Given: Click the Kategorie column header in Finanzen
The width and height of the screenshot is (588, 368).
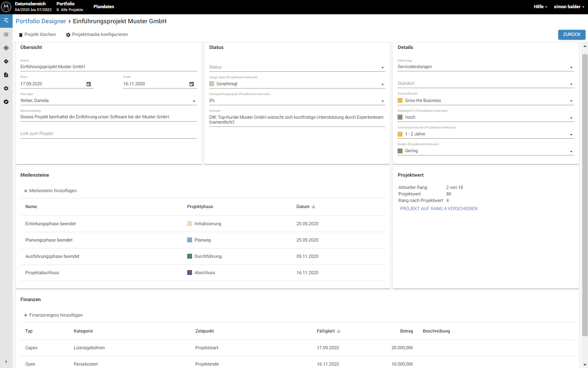Looking at the screenshot, I should [83, 331].
